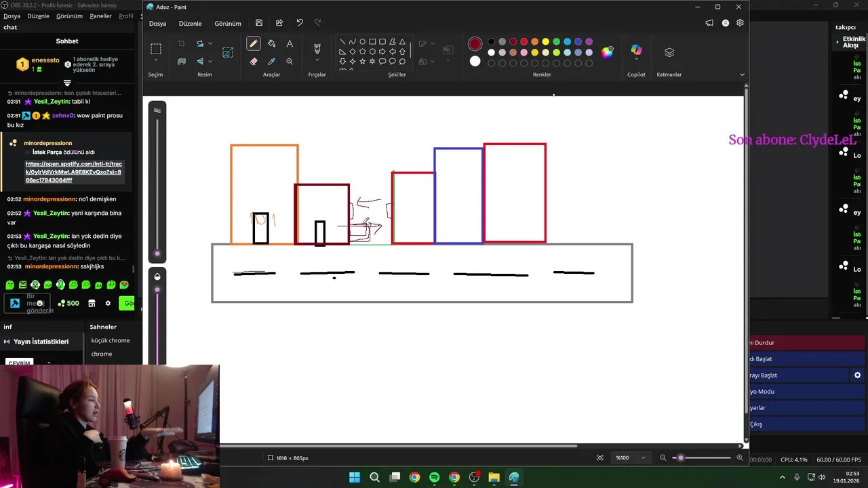Choose the black palette color
The height and width of the screenshot is (488, 868).
(492, 42)
